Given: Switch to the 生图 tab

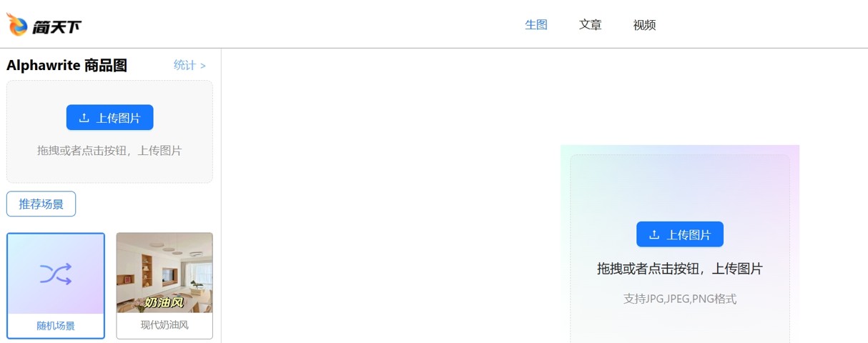Looking at the screenshot, I should click(536, 25).
